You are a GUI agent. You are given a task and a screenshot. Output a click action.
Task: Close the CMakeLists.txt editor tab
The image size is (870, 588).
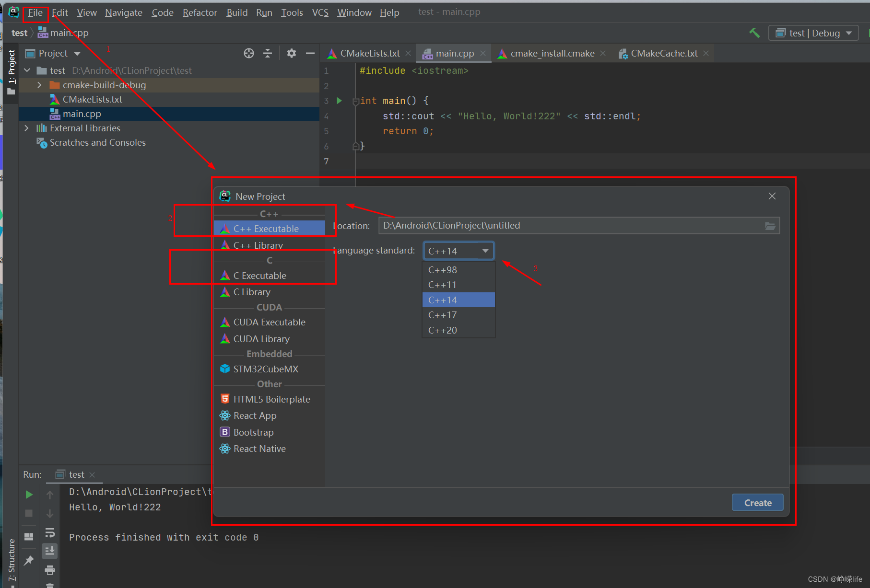(x=408, y=53)
